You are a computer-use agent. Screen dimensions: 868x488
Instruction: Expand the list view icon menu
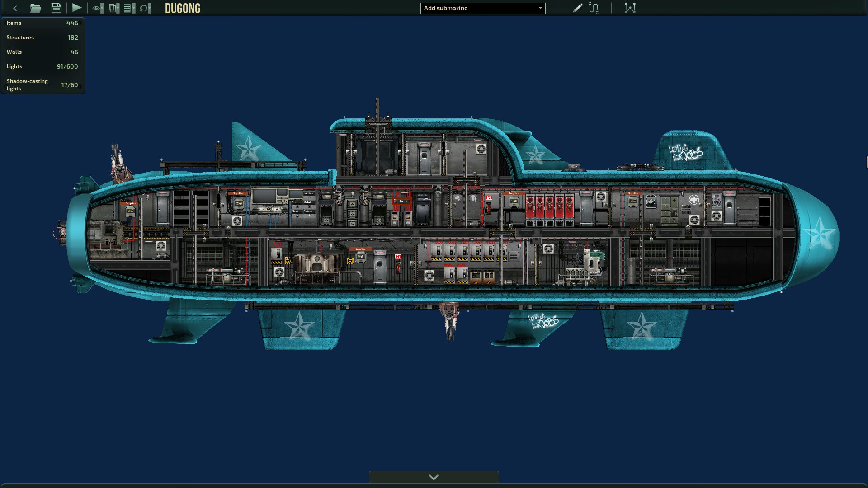click(x=129, y=8)
